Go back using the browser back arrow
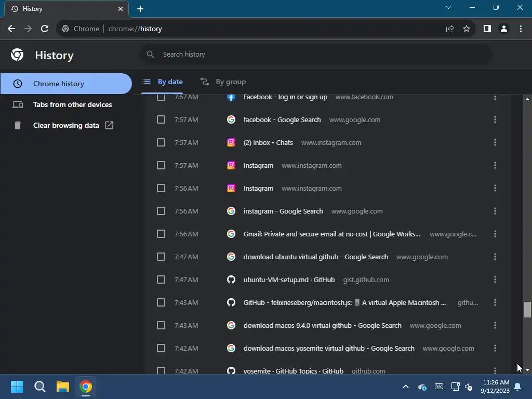 [11, 29]
